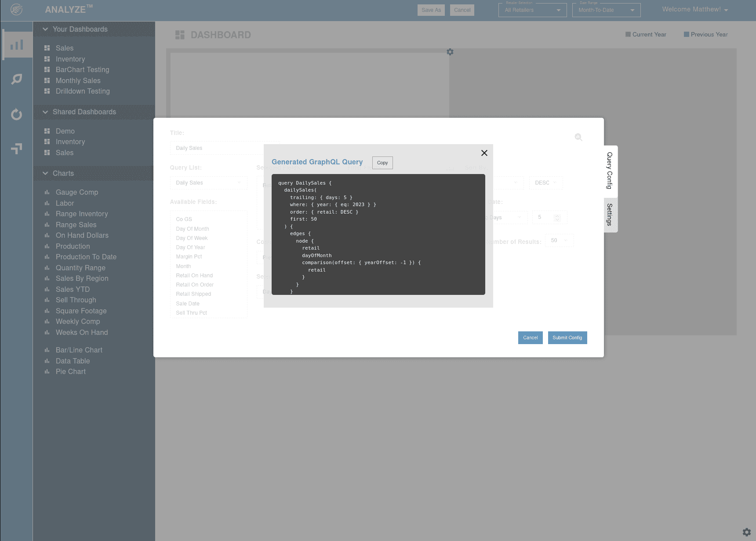Click the export arrow icon in the sidebar

coord(16,149)
